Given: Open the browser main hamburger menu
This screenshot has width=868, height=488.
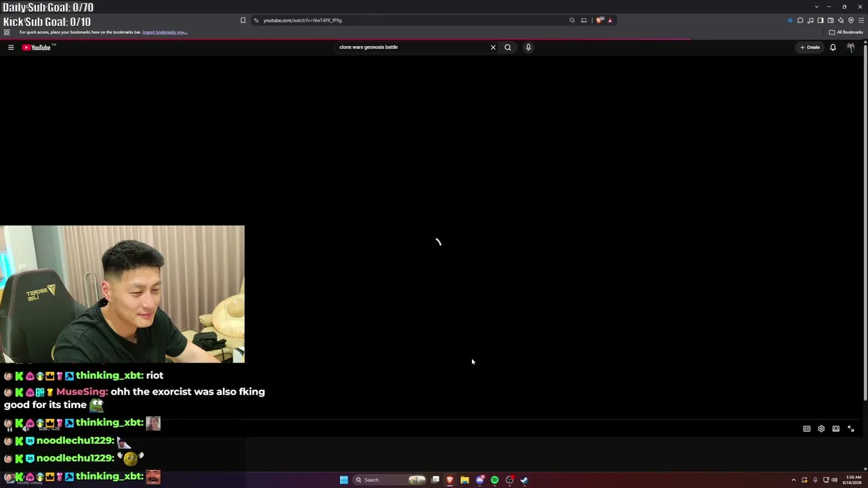Looking at the screenshot, I should [861, 20].
